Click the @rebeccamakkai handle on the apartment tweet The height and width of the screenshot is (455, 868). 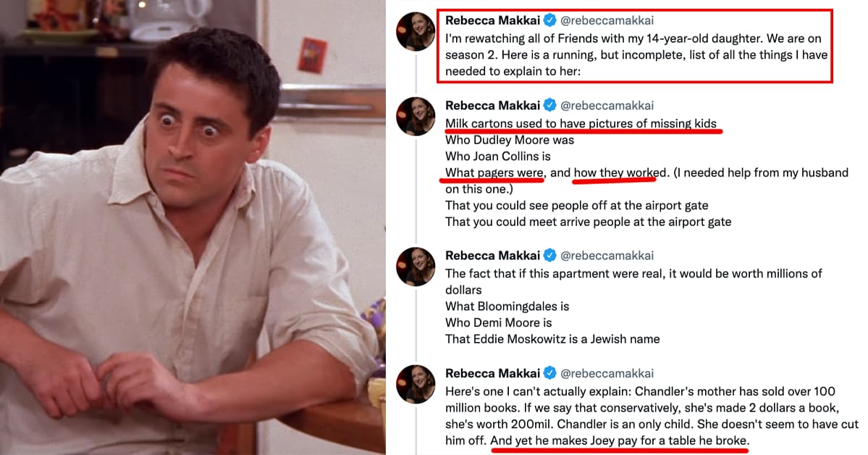click(607, 255)
